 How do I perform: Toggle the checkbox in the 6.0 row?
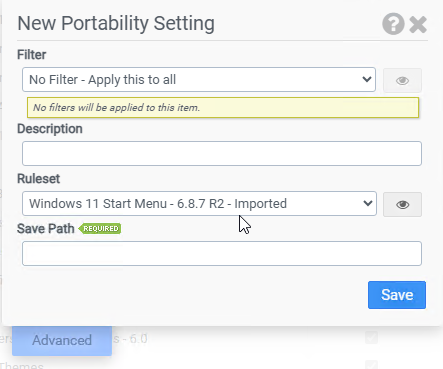371,337
